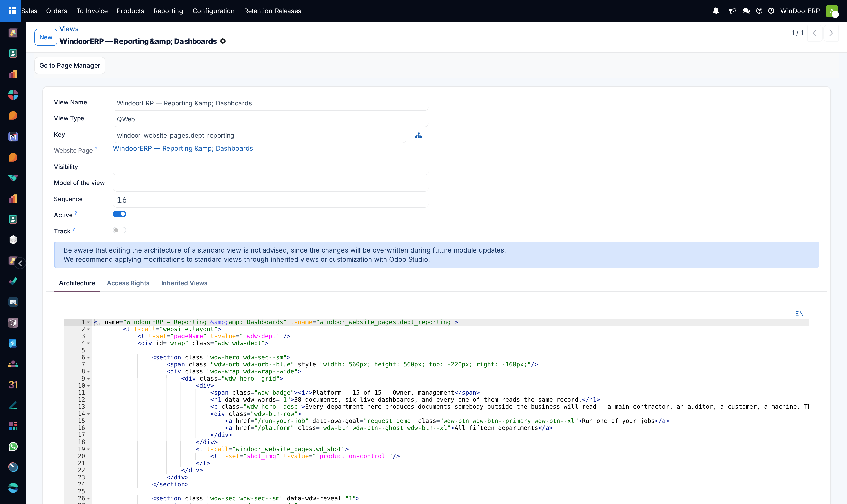Screen dimensions: 847x504
Task: Open the Products menu
Action: (131, 11)
